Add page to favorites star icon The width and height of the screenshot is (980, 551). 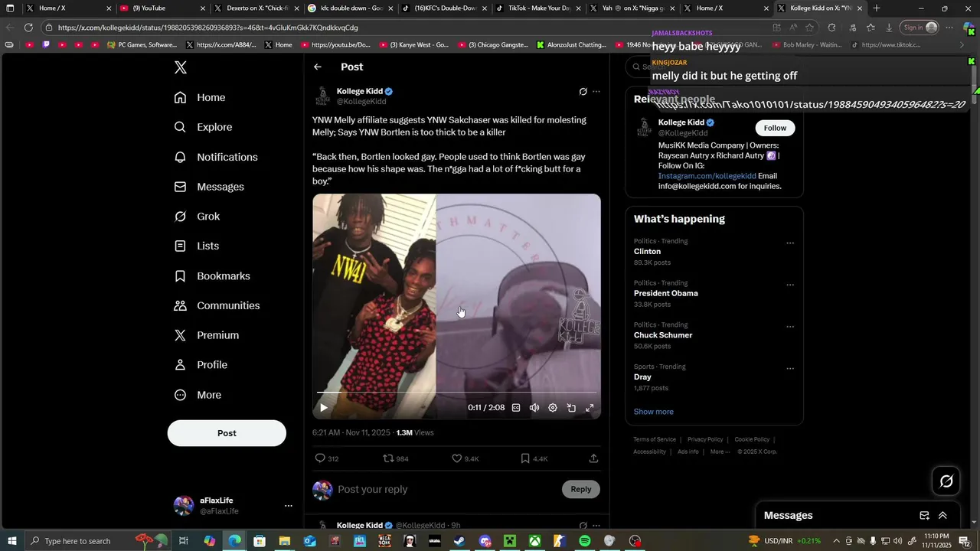pyautogui.click(x=810, y=28)
